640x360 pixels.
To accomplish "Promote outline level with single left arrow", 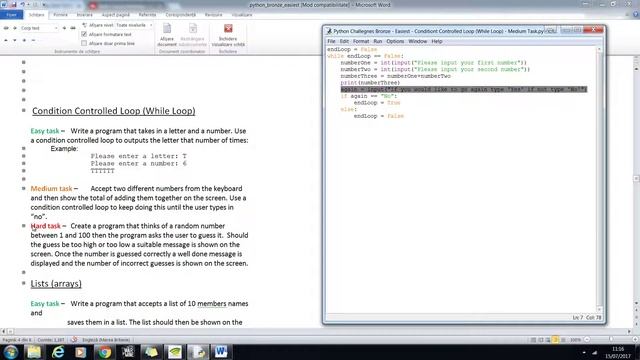I will (15, 28).
